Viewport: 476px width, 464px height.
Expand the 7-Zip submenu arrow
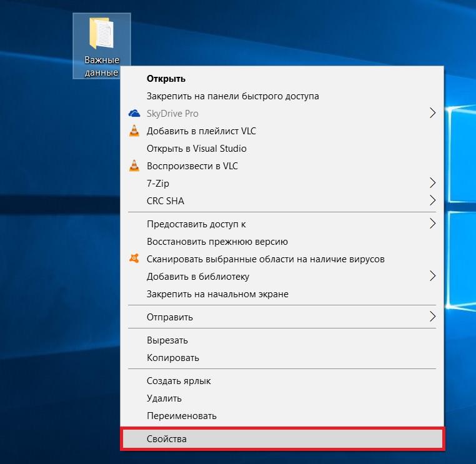click(433, 183)
